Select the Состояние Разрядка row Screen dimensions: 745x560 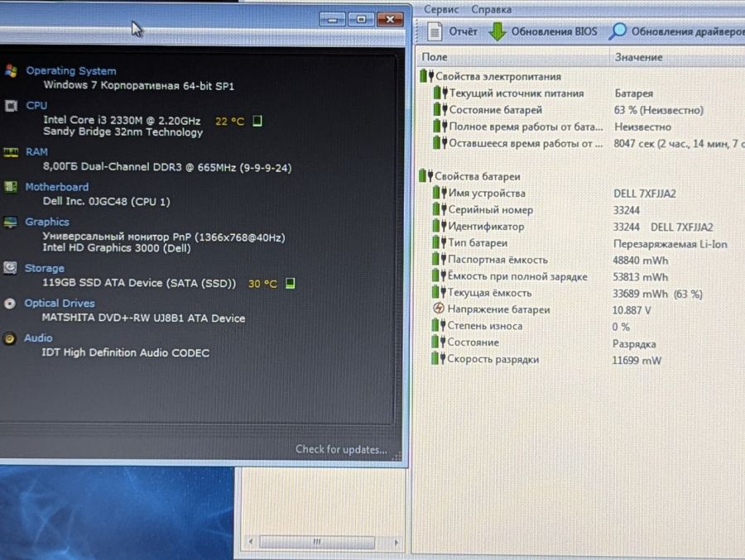pyautogui.click(x=589, y=343)
